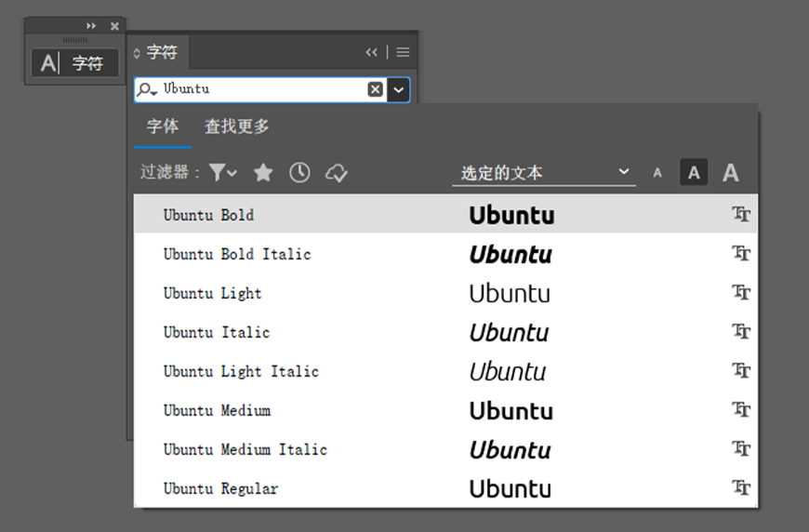Open the 字符 panel hamburger menu
809x532 pixels.
(403, 52)
